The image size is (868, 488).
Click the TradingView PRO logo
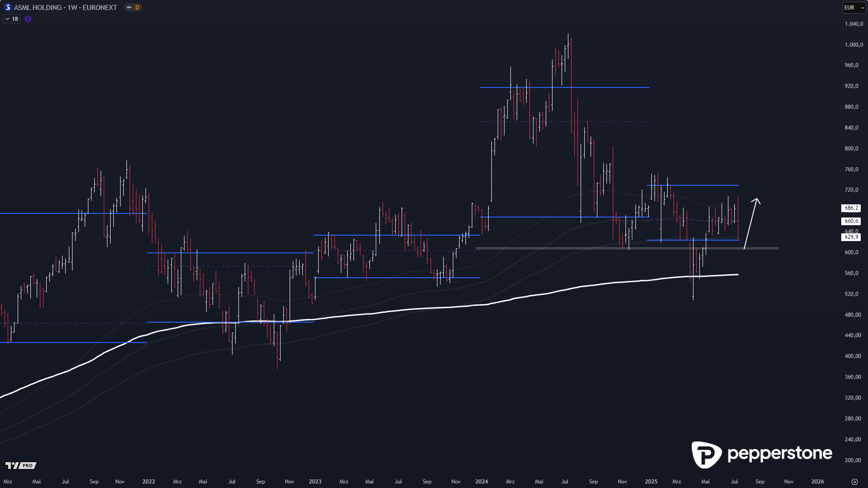tap(21, 465)
